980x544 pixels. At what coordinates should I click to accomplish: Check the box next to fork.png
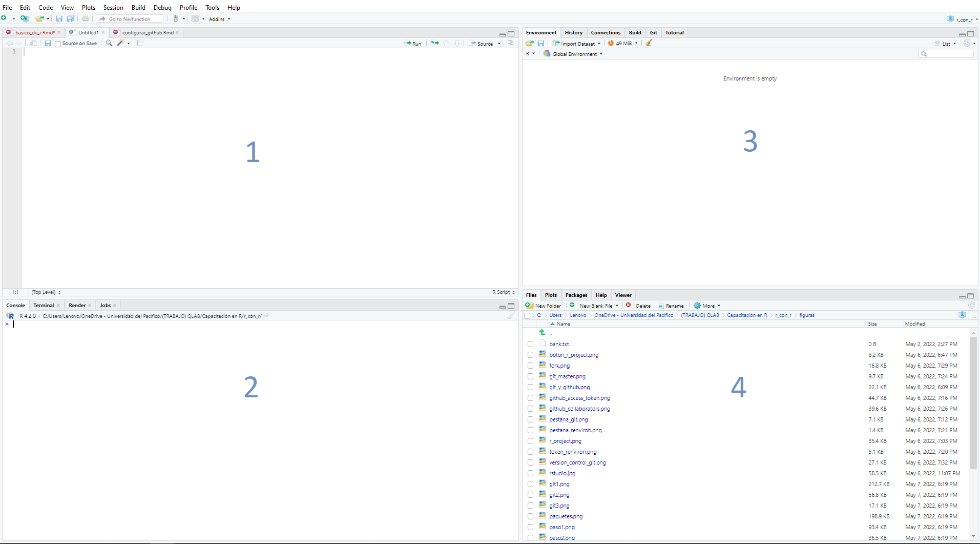coord(530,366)
